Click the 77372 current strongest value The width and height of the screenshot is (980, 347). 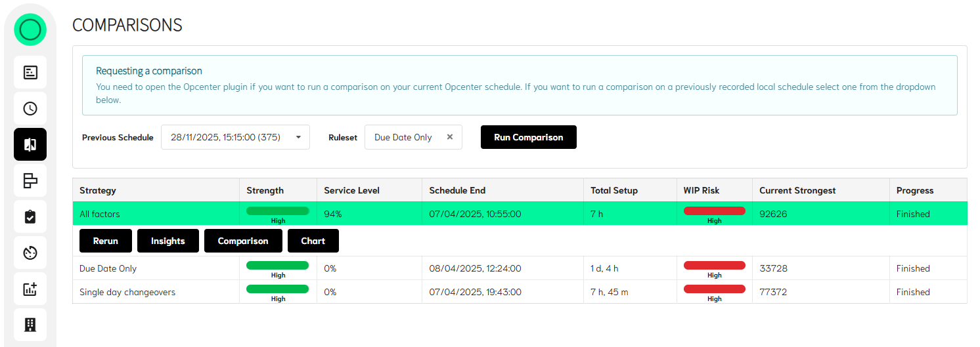pos(773,292)
